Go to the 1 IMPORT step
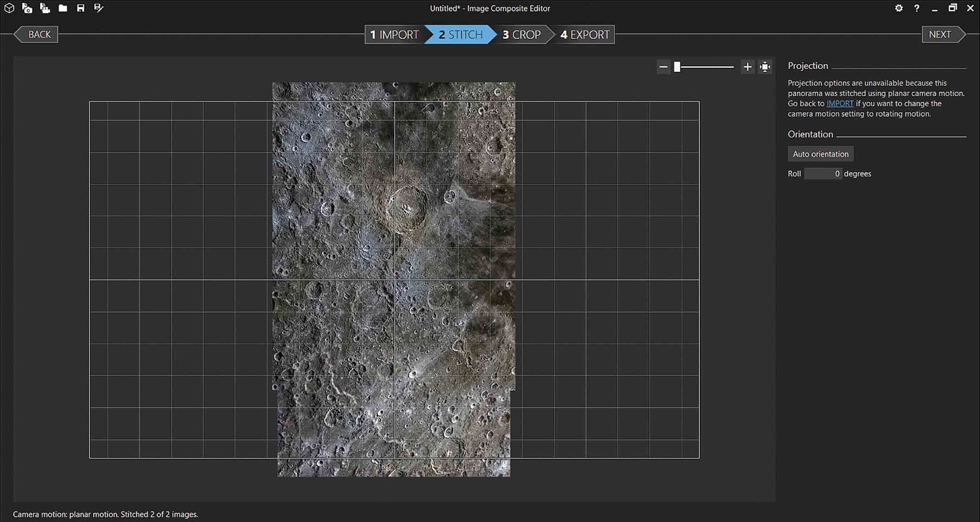 coord(395,35)
